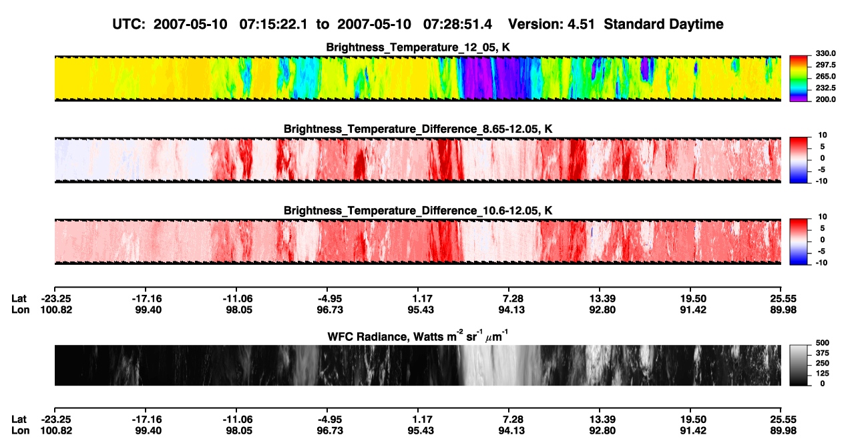Click the red-blue colorbar beside 10.6-12.05 difference panel
The height and width of the screenshot is (445, 868).
799,242
